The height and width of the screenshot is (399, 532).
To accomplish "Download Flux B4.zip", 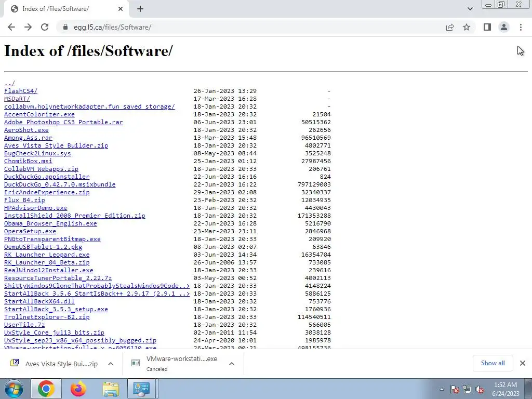I will click(24, 200).
